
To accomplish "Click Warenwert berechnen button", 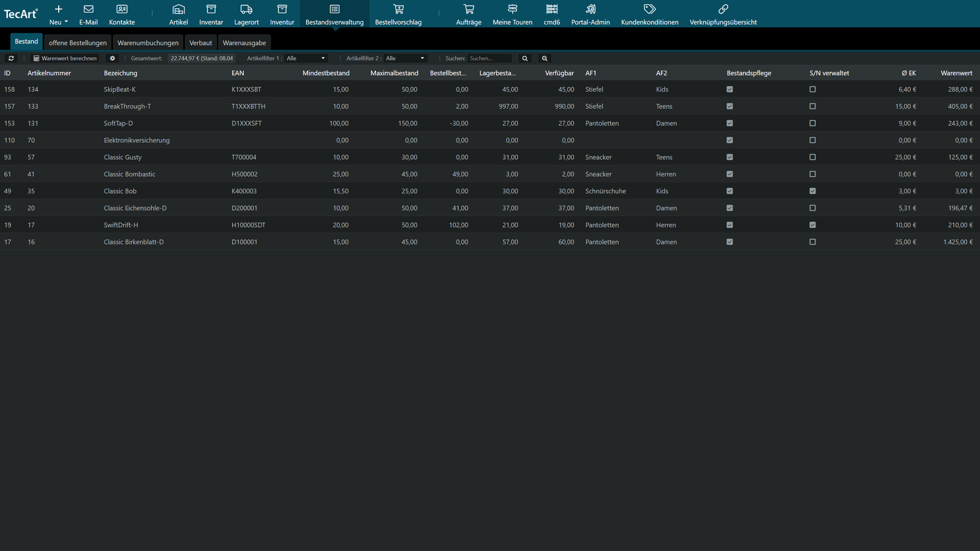I will (65, 58).
